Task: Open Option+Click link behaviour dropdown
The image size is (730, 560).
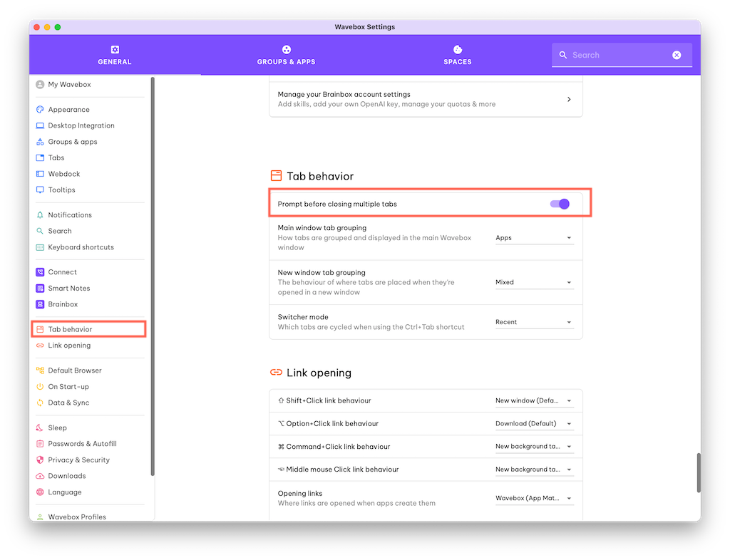Action: [x=534, y=423]
